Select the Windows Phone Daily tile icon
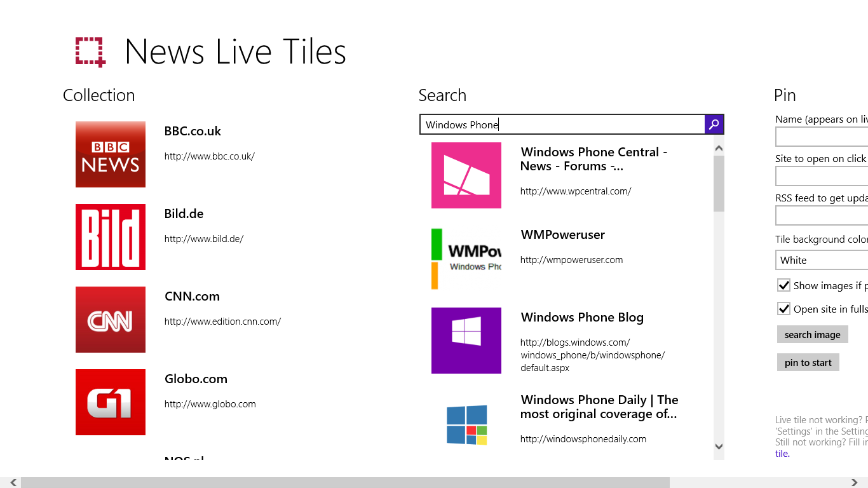 pos(466,423)
